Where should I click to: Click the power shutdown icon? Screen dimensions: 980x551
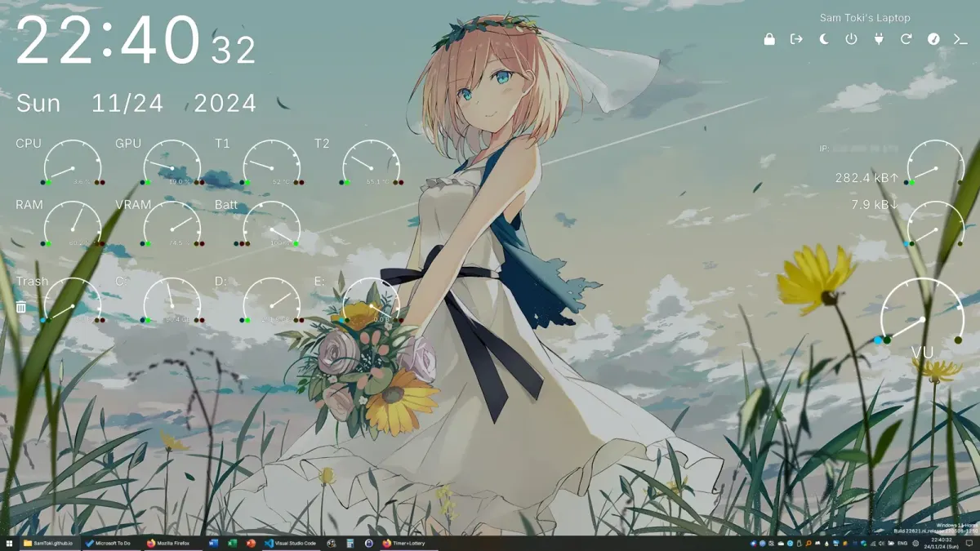851,38
